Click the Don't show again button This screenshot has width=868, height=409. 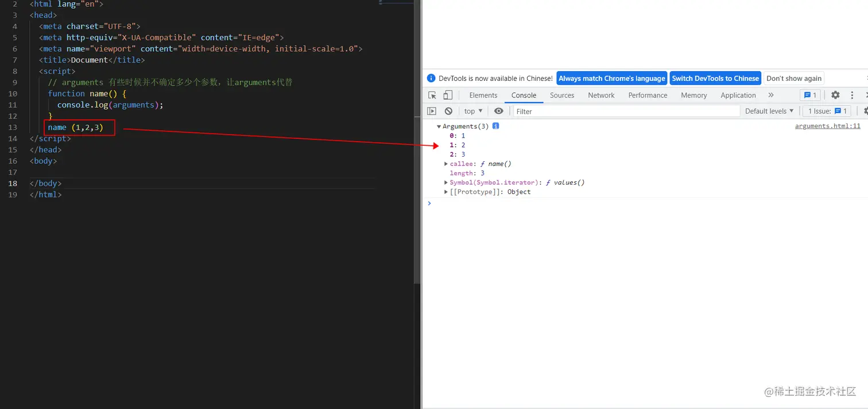[794, 79]
